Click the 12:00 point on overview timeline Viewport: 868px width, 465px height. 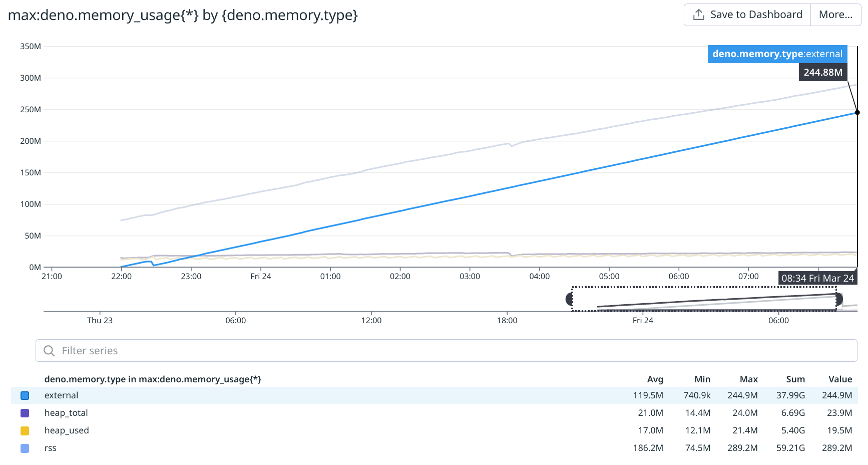[371, 311]
